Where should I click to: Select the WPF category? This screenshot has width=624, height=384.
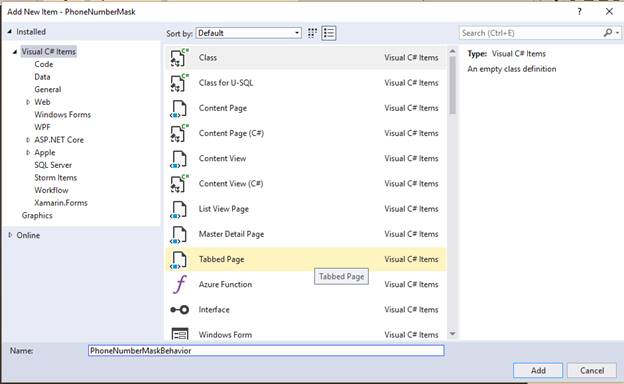pos(42,127)
